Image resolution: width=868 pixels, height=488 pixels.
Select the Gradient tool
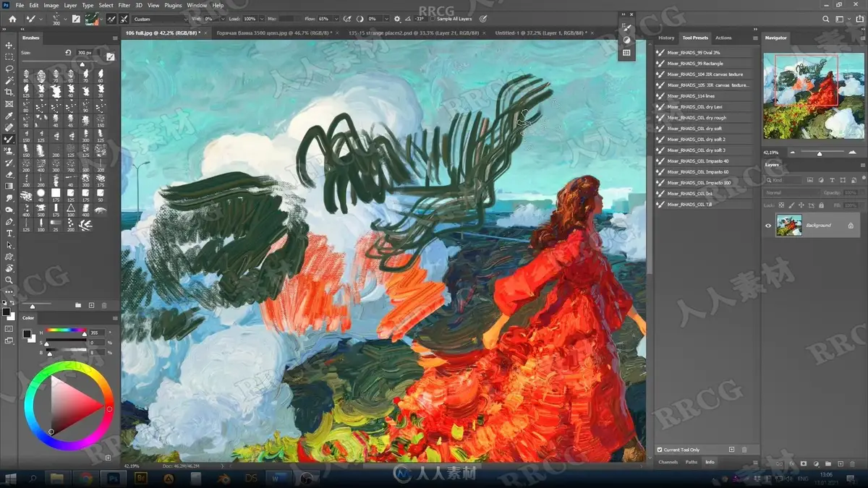point(9,186)
